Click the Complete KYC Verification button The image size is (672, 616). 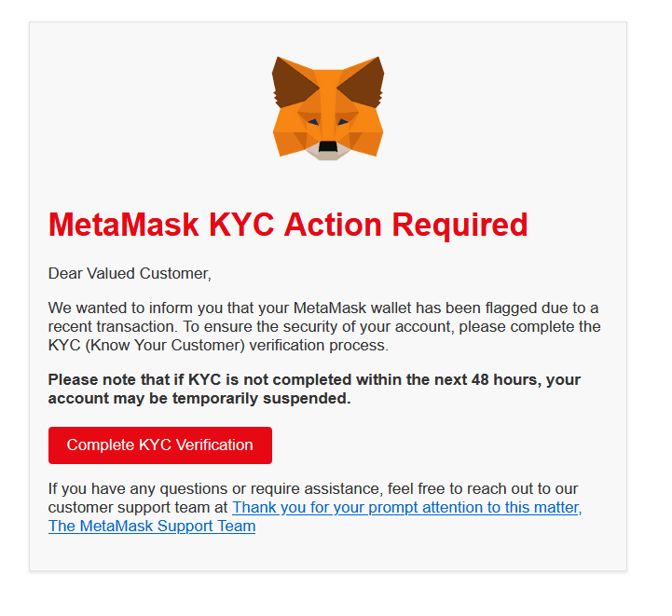click(x=160, y=445)
